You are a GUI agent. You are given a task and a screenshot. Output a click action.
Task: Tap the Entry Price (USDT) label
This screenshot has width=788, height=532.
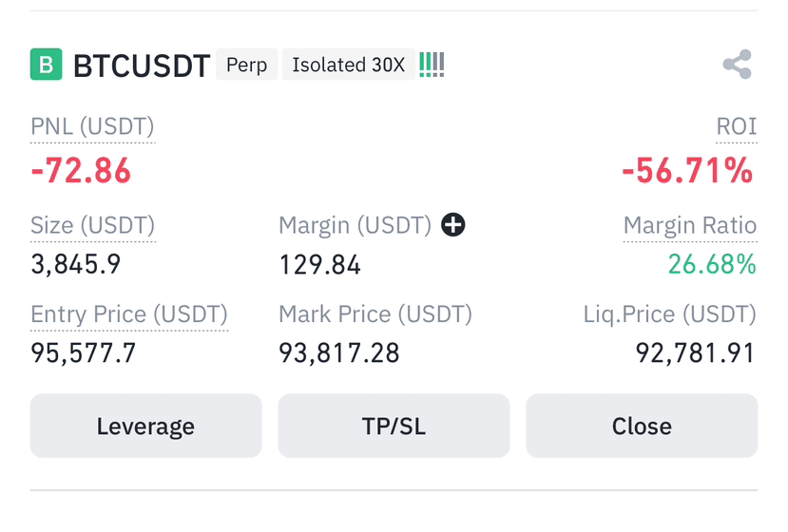point(129,314)
